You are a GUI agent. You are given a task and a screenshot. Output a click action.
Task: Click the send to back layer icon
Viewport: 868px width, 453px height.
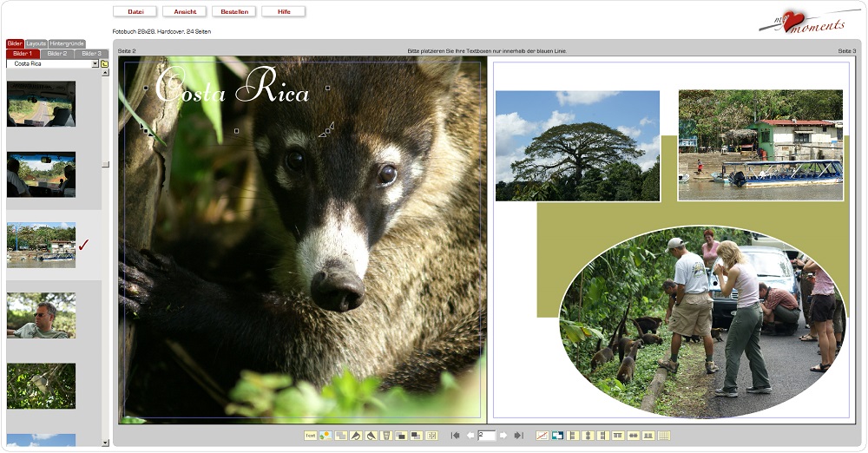click(x=417, y=436)
